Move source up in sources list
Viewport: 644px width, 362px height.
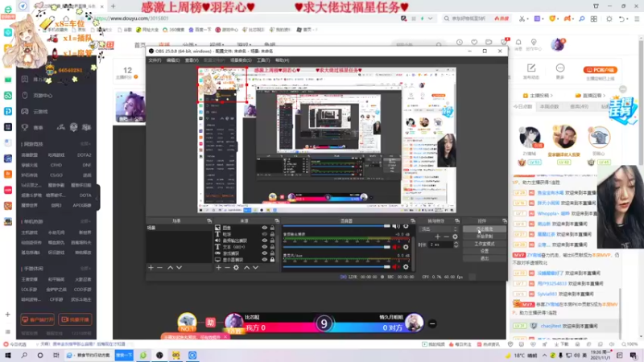pyautogui.click(x=246, y=268)
